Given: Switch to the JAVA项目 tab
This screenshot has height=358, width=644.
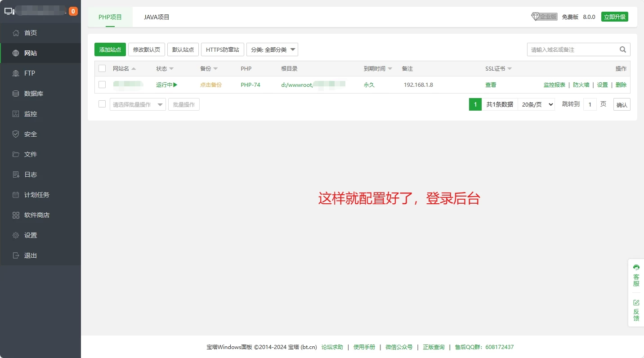Looking at the screenshot, I should [x=157, y=17].
